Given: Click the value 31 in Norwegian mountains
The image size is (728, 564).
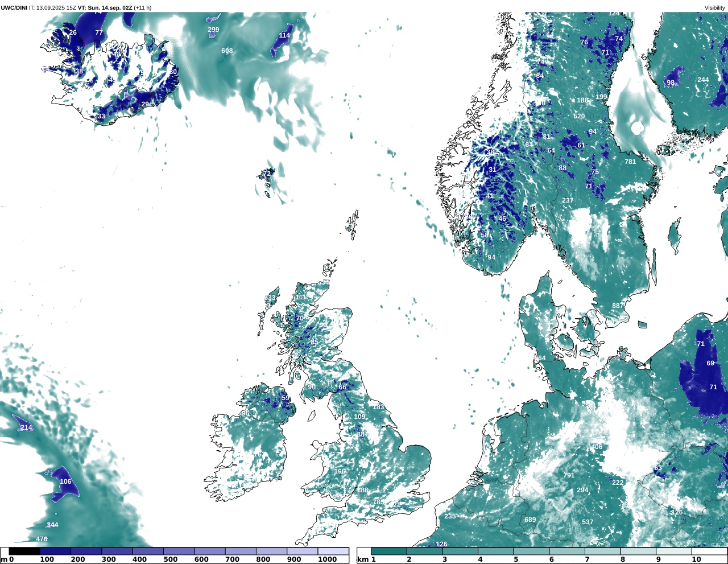Looking at the screenshot, I should point(493,170).
